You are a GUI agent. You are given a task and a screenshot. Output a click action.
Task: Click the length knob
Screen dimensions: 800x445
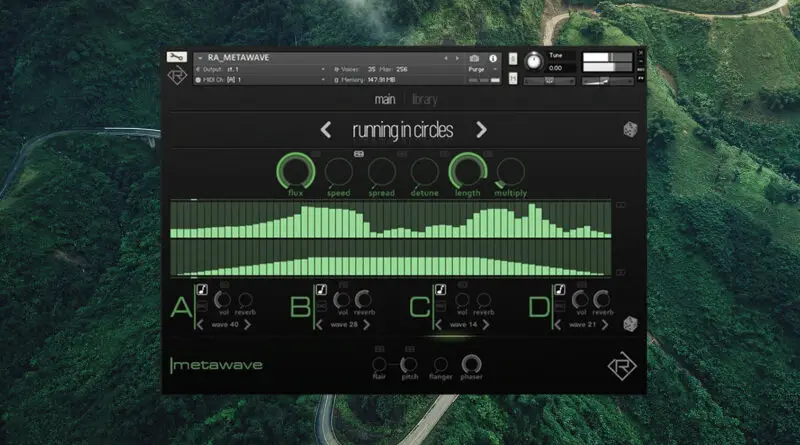click(x=467, y=171)
